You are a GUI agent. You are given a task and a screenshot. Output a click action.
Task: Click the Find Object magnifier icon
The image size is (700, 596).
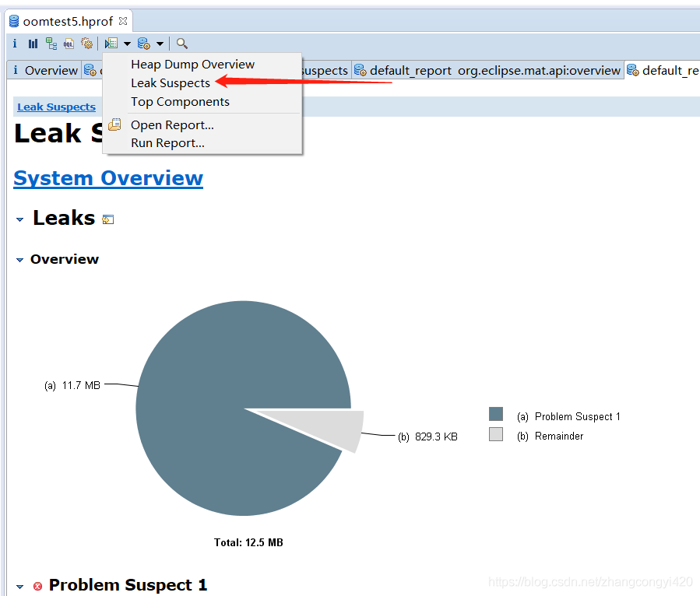coord(181,44)
